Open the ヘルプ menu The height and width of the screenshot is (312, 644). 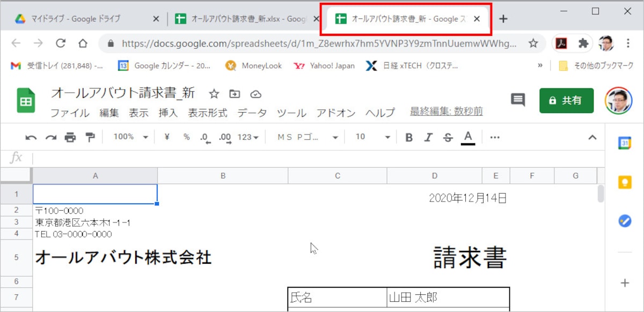pyautogui.click(x=380, y=113)
